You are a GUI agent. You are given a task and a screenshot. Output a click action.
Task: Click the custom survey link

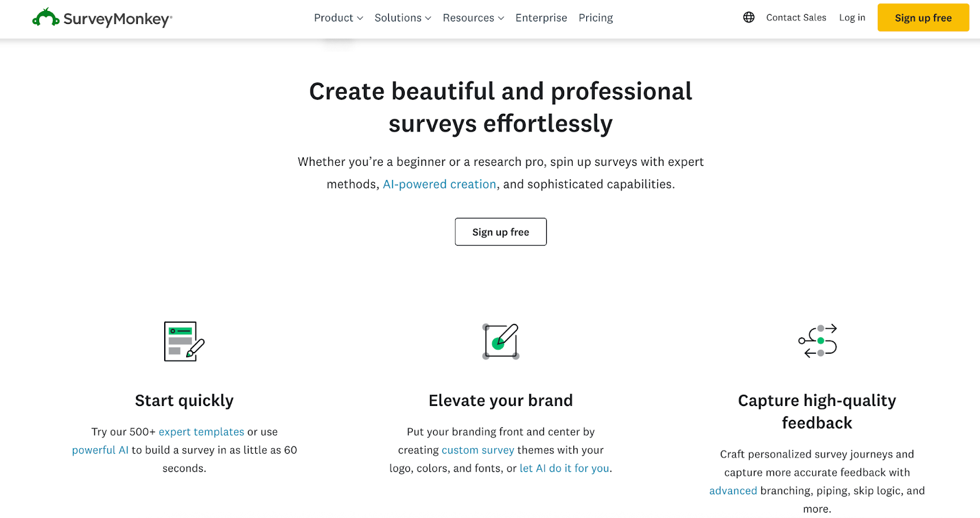point(478,450)
